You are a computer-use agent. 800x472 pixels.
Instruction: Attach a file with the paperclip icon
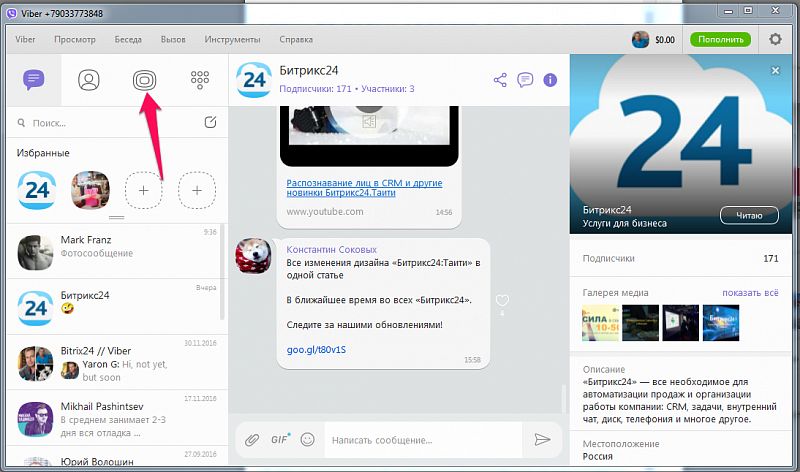252,439
